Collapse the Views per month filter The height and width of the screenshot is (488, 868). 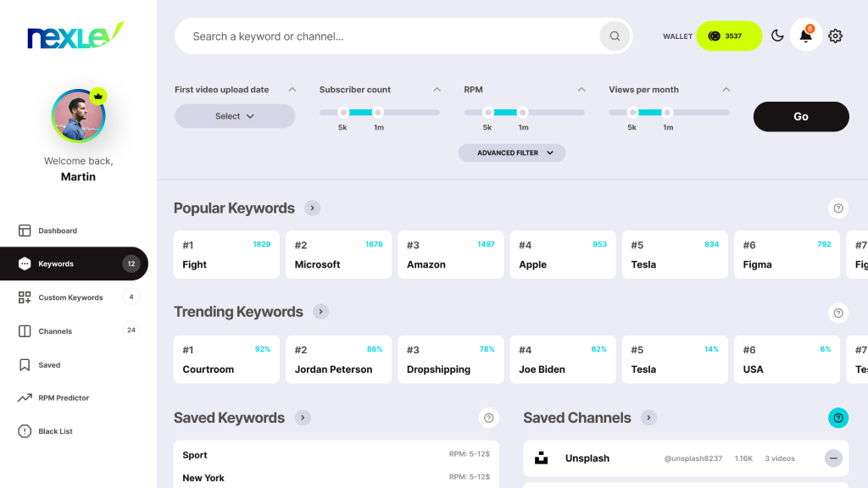click(x=726, y=90)
